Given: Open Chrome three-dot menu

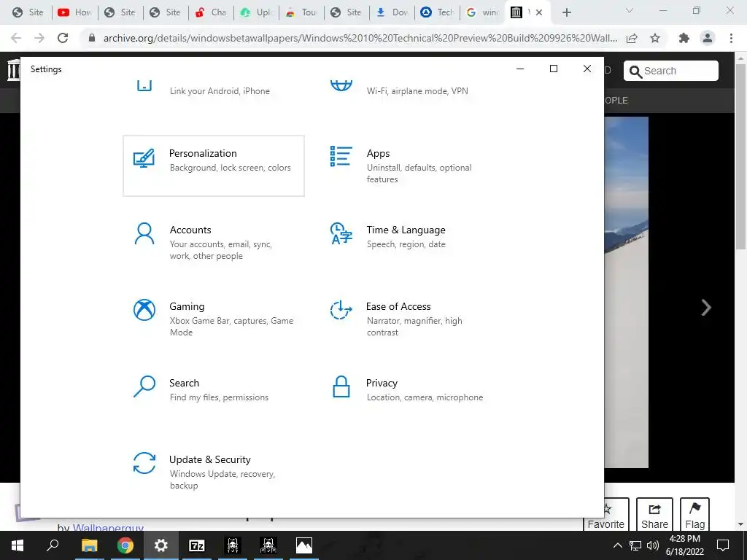Looking at the screenshot, I should pos(731,38).
